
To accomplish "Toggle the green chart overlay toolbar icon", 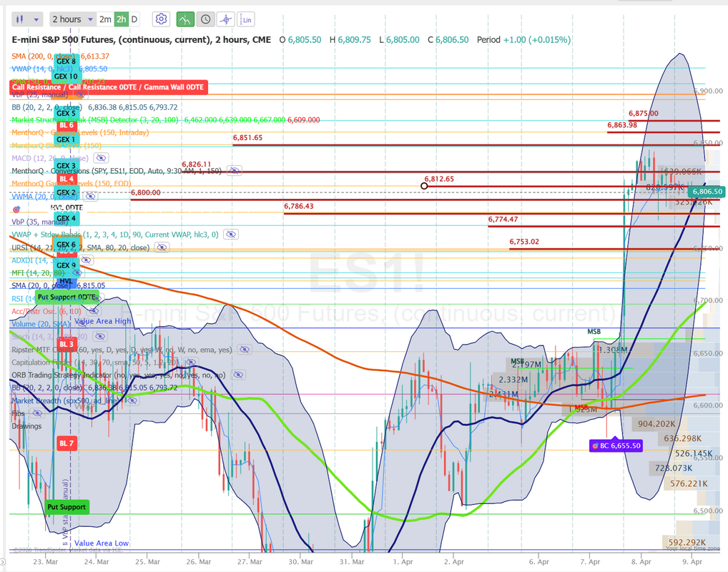I will click(x=185, y=19).
